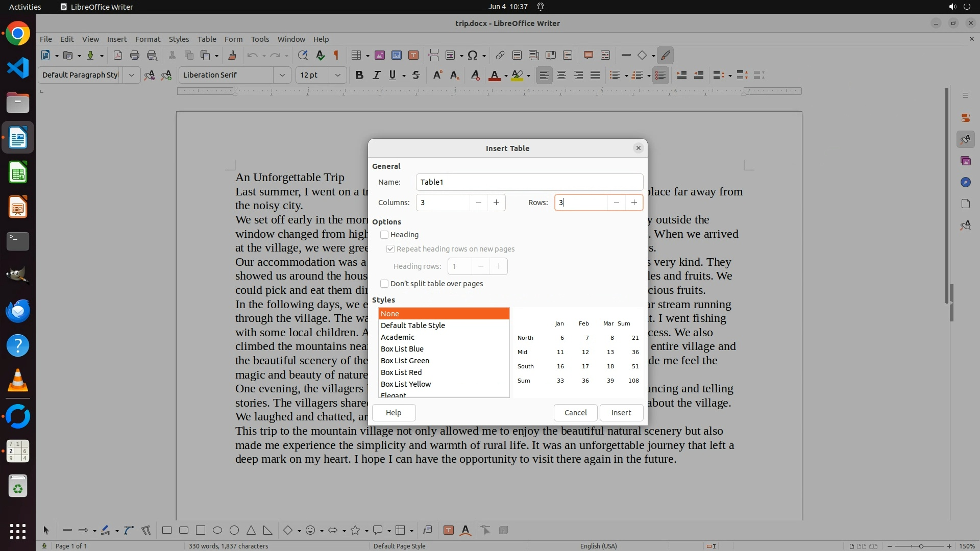980x551 pixels.
Task: Open the Table menu
Action: click(206, 39)
